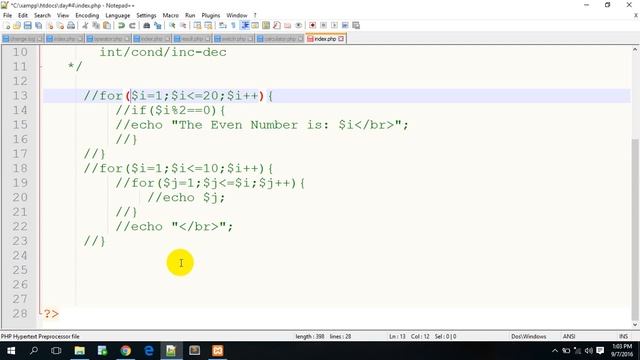Switch to the change.log tab

click(x=23, y=39)
